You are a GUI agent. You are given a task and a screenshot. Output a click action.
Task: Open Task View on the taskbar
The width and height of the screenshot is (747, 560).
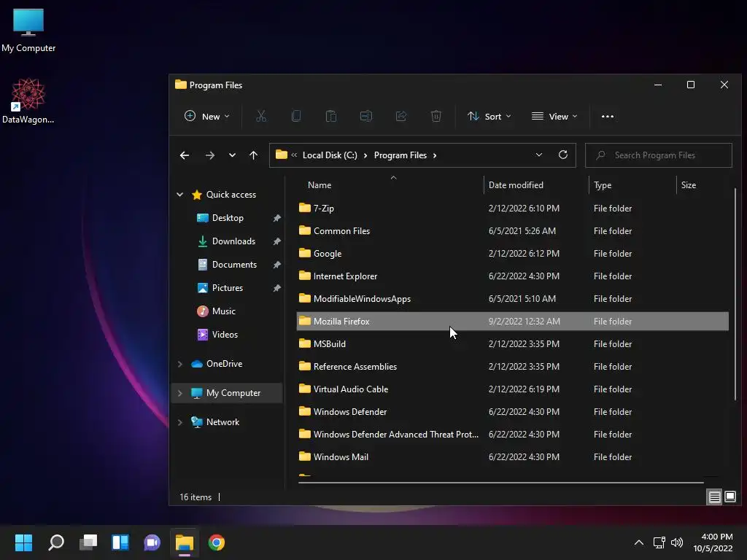click(x=88, y=542)
